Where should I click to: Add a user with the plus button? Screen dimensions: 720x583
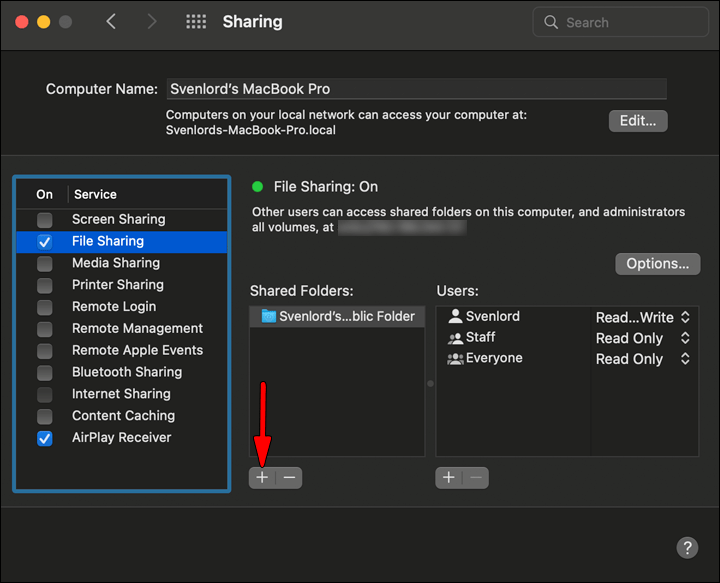coord(449,478)
